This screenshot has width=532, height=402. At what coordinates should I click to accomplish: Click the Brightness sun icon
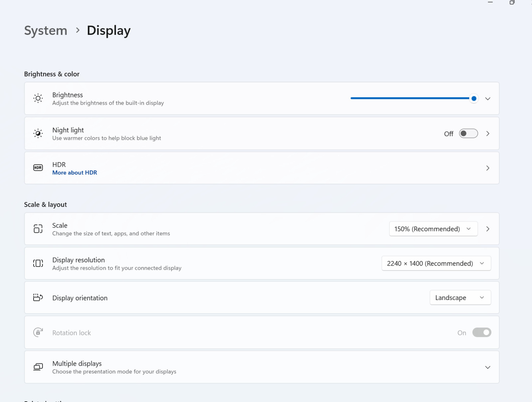point(38,98)
